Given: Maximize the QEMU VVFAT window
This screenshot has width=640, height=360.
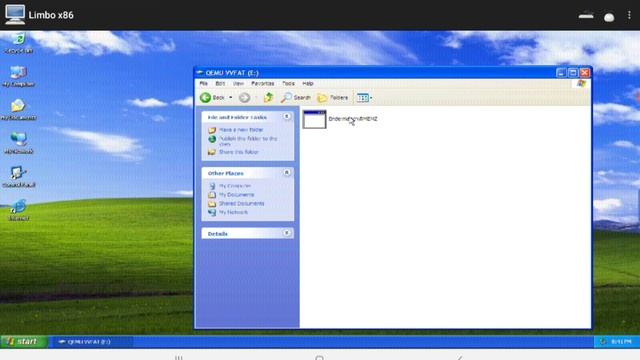Looking at the screenshot, I should click(573, 73).
